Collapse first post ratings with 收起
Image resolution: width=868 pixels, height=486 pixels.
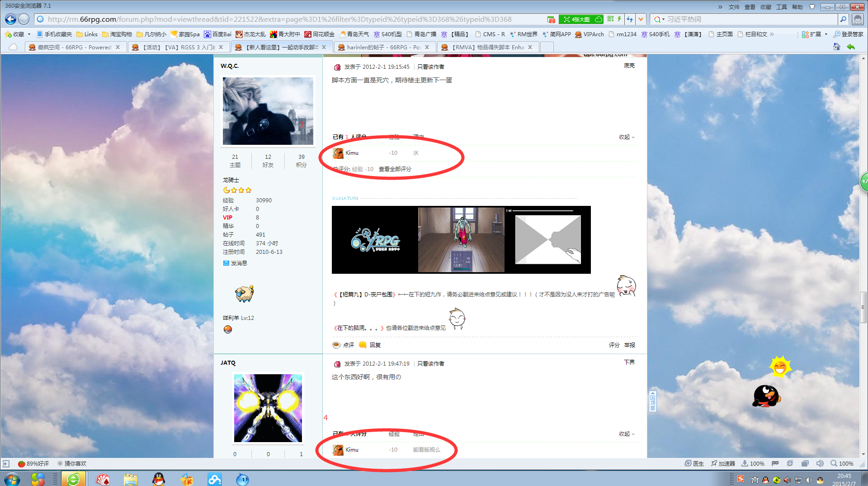[x=627, y=137]
